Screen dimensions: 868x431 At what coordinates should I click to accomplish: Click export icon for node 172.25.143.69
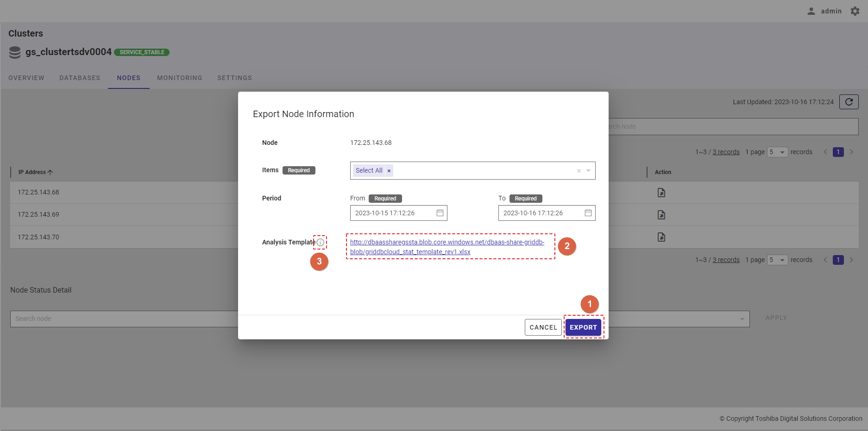pyautogui.click(x=661, y=215)
